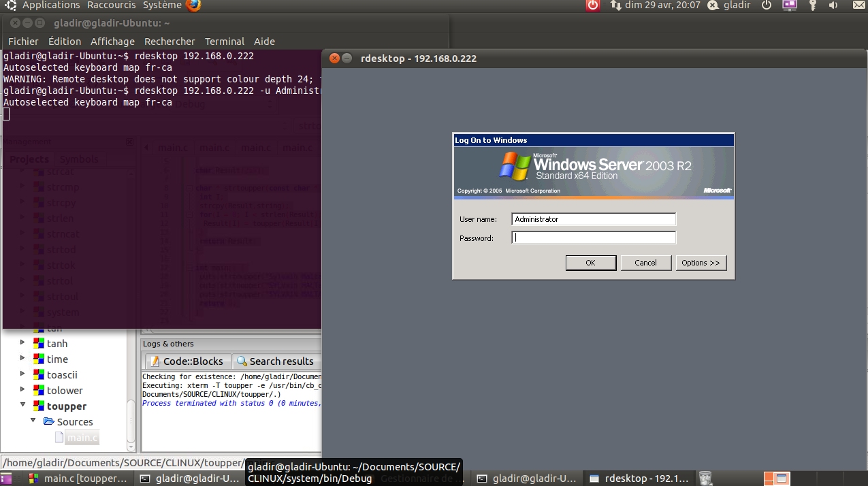Screen dimensions: 868x486
Task: Collapse the Sources folder in toupper
Action: click(33, 421)
